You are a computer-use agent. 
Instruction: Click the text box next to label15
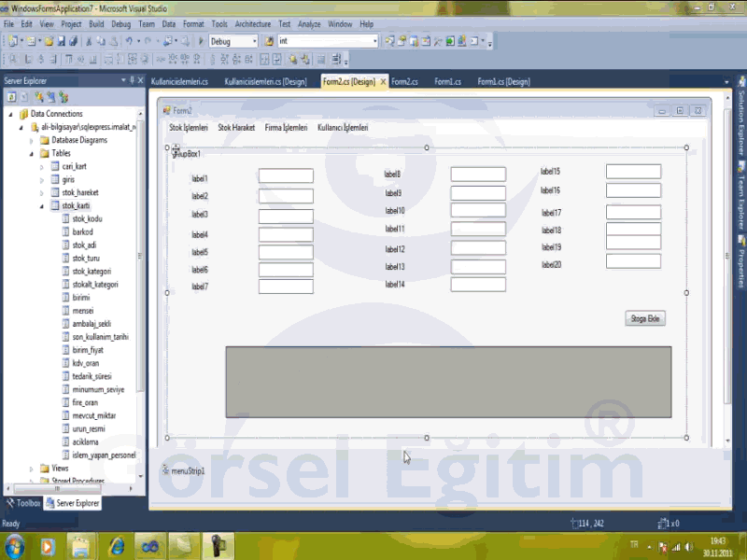tap(633, 172)
